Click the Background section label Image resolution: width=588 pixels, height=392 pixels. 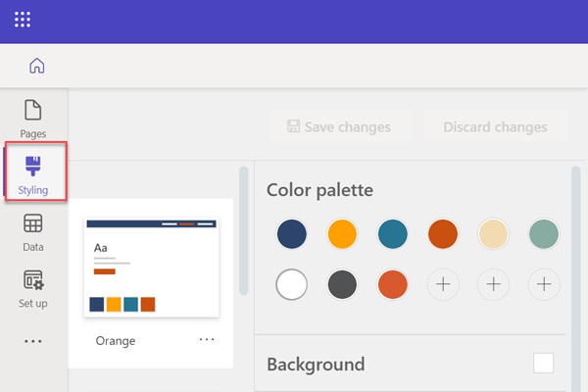[x=316, y=365]
